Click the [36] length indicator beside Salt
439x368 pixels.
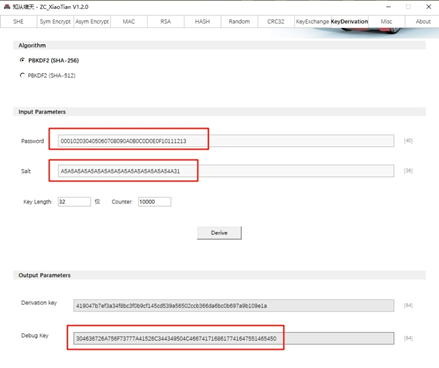(408, 171)
